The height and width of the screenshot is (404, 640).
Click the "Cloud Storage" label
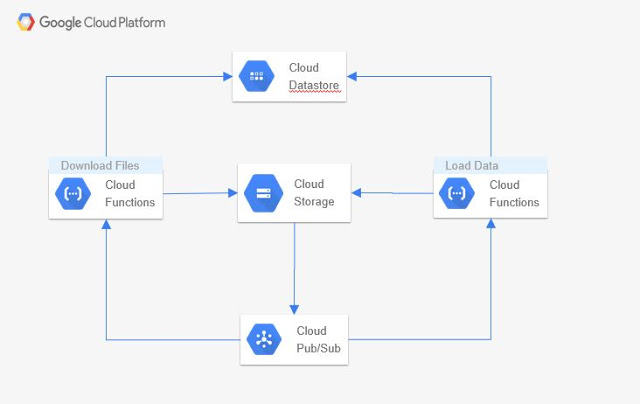tap(314, 193)
